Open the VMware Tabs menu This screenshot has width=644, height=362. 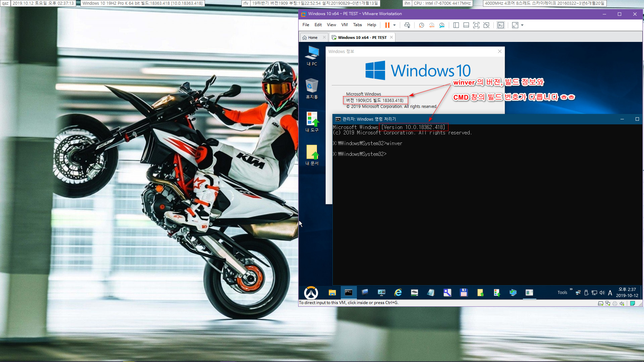[x=358, y=25]
